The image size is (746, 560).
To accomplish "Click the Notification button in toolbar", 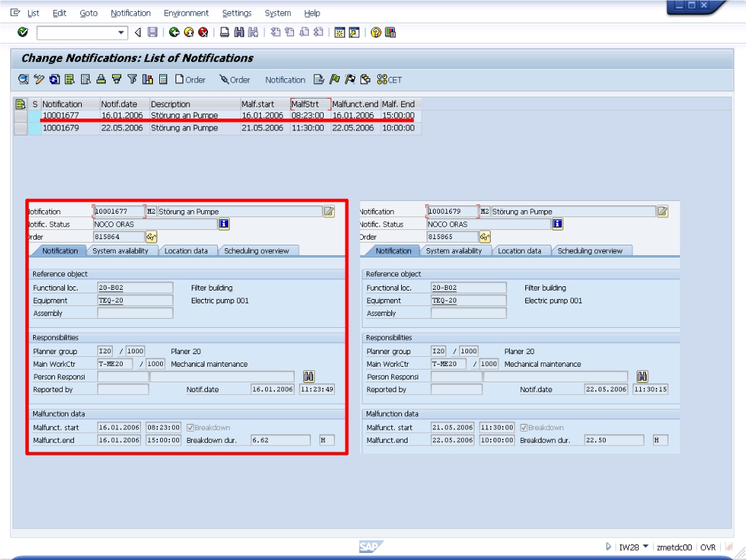I will pos(285,80).
